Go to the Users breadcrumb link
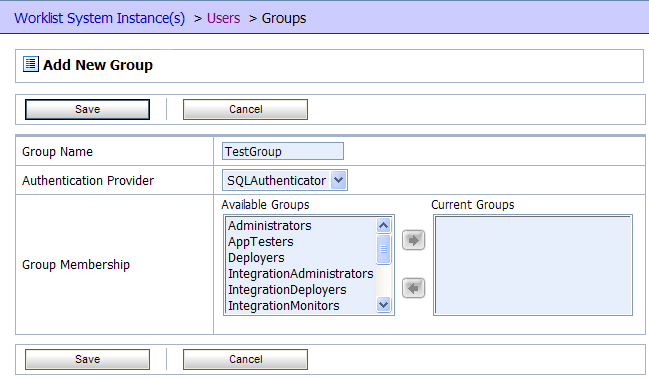This screenshot has height=379, width=649. (224, 18)
